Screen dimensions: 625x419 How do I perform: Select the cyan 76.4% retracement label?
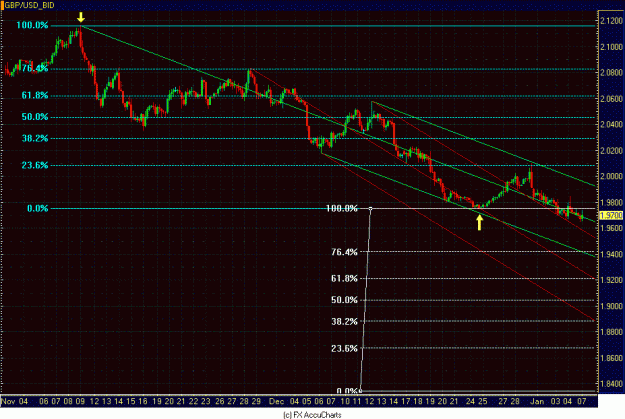[35, 68]
